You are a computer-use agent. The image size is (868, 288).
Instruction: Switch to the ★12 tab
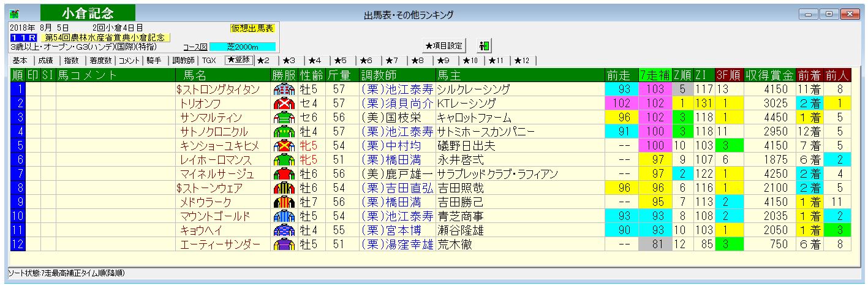click(524, 60)
